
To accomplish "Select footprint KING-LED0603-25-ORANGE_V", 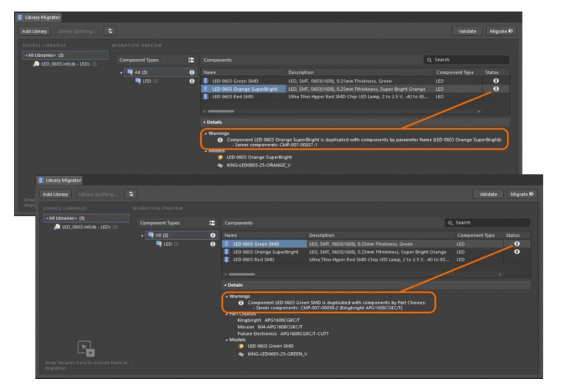I will 254,165.
